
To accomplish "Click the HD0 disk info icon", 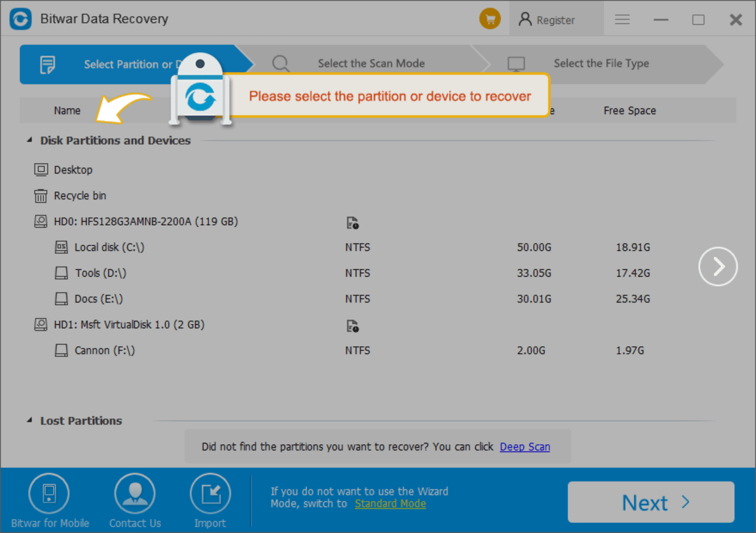I will tap(352, 223).
